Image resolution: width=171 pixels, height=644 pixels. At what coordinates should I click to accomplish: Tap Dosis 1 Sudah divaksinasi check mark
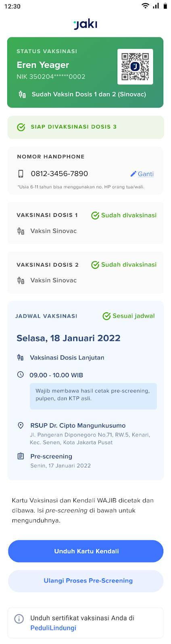(x=95, y=215)
